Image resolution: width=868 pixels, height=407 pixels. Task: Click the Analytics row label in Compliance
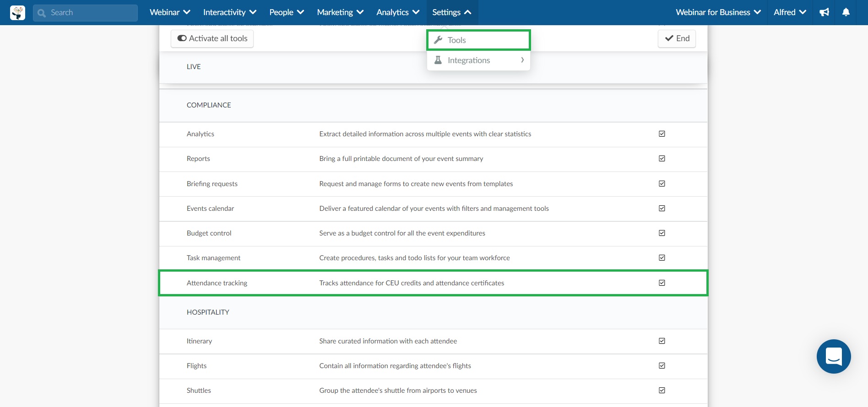point(201,134)
